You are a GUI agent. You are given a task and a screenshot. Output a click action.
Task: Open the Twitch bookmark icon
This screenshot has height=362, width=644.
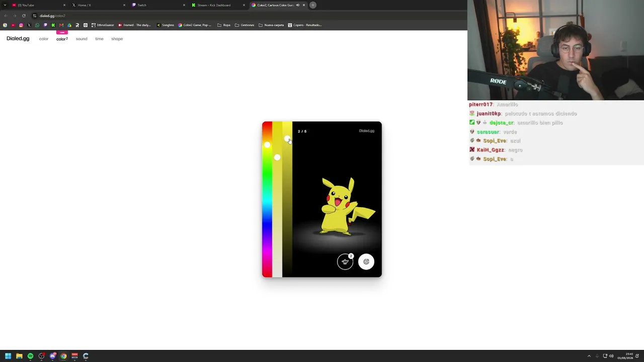pyautogui.click(x=45, y=25)
